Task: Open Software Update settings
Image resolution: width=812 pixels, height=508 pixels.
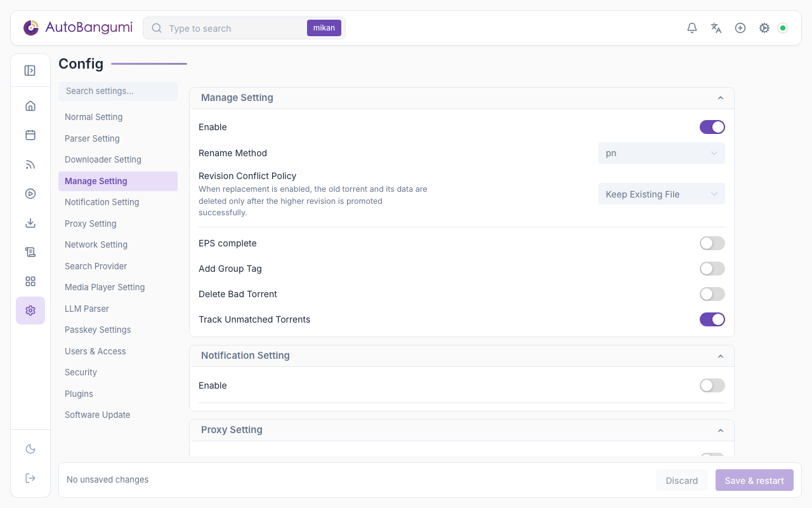Action: (x=118, y=415)
